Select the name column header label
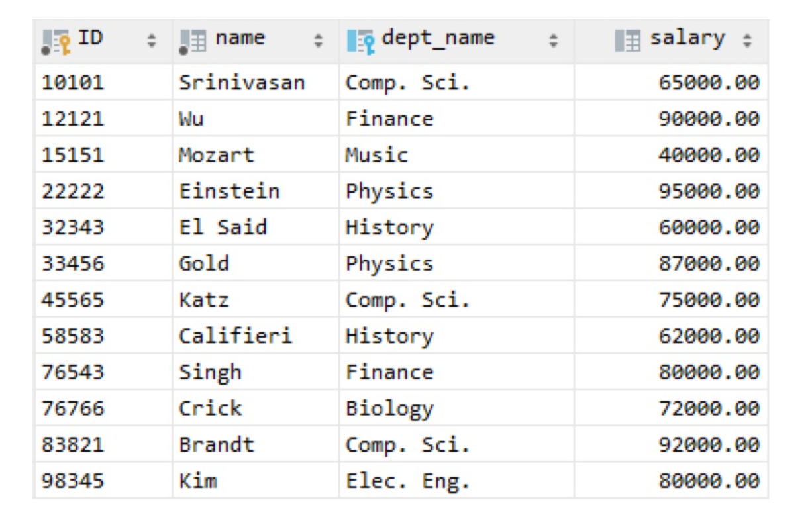Image resolution: width=812 pixels, height=523 pixels. click(240, 39)
